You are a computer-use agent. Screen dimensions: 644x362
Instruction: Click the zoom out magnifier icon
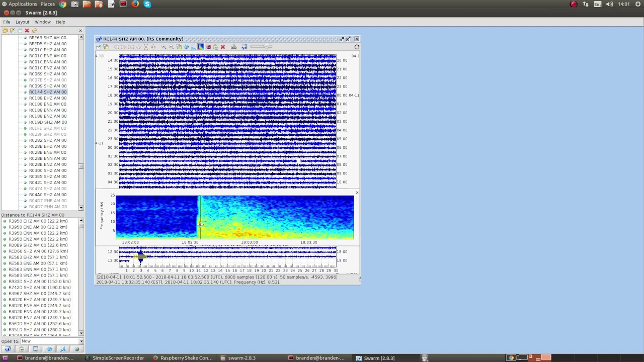[x=172, y=47]
